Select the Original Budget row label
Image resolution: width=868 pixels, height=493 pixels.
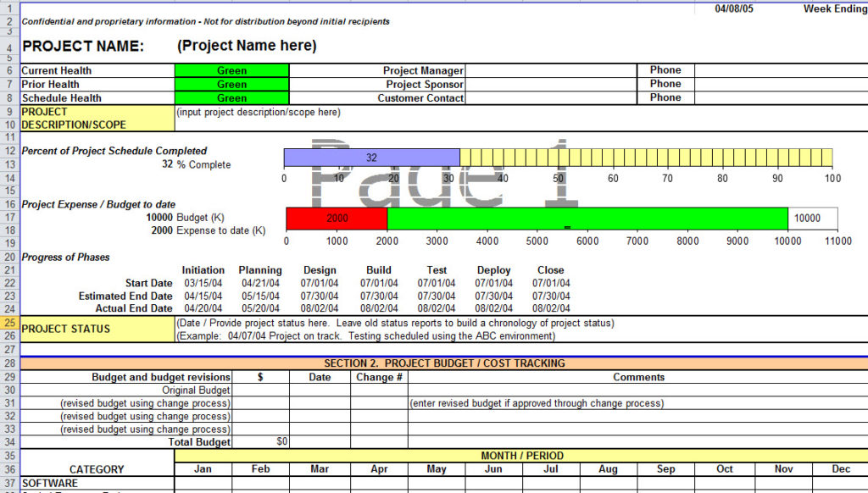click(195, 391)
